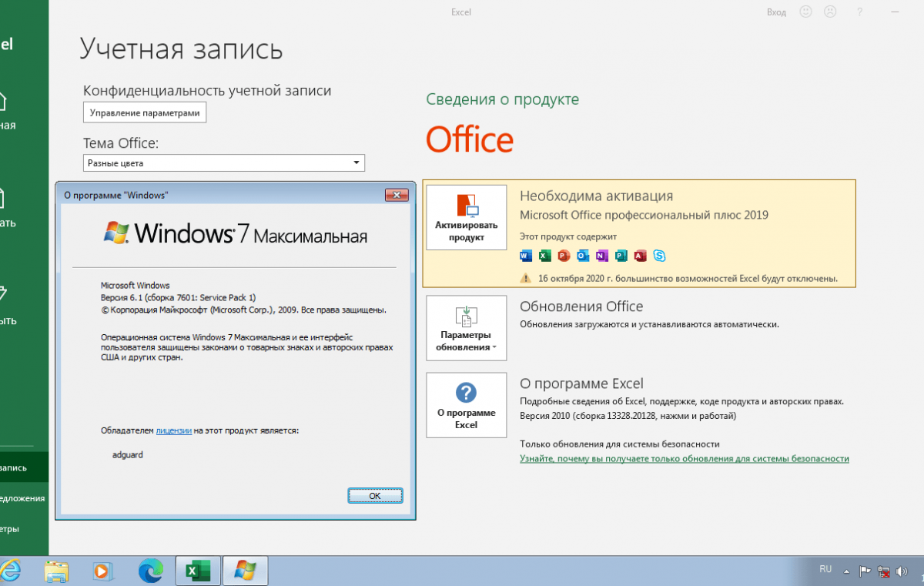Show hidden tray icons with the arrow
This screenshot has width=924, height=586.
[x=847, y=572]
